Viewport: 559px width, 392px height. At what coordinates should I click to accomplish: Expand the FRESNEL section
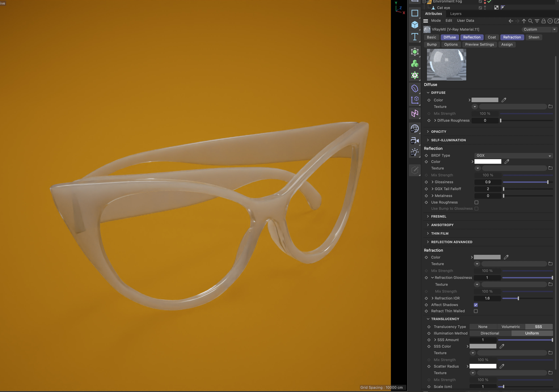428,216
